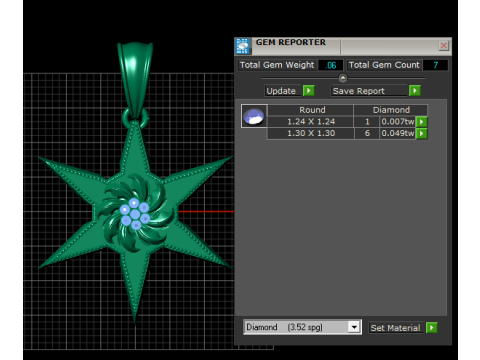Click the Total Gem Weight label
This screenshot has width=480, height=360.
pos(277,65)
